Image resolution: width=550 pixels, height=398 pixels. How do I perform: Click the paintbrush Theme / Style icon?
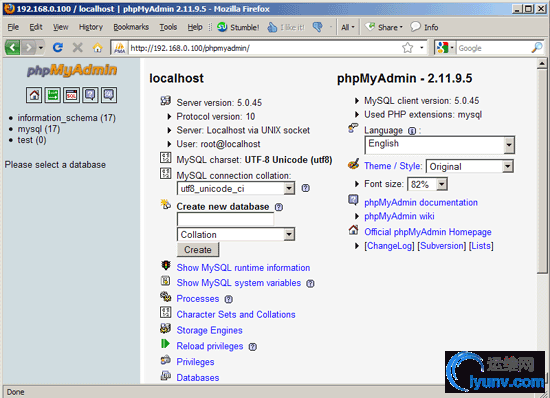point(354,164)
